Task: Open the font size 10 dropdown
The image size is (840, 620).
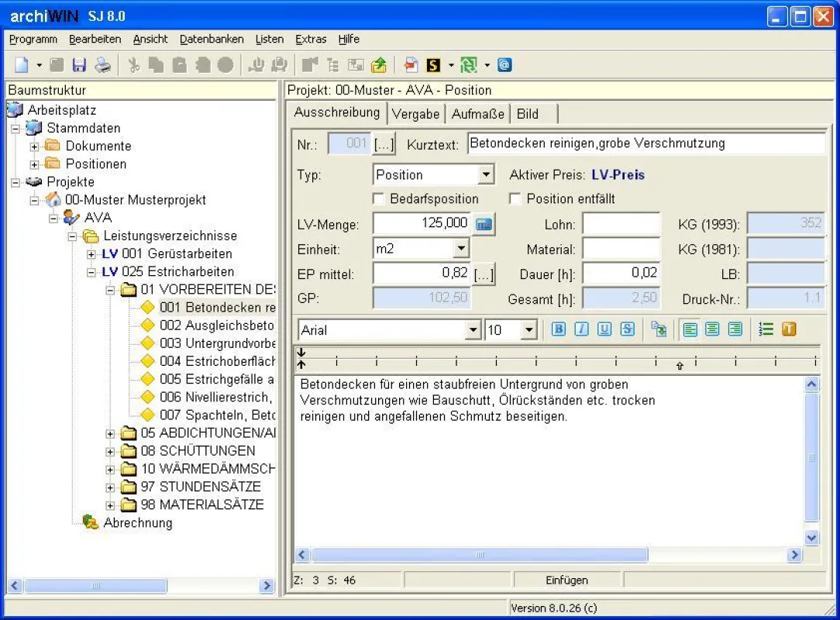Action: click(529, 330)
